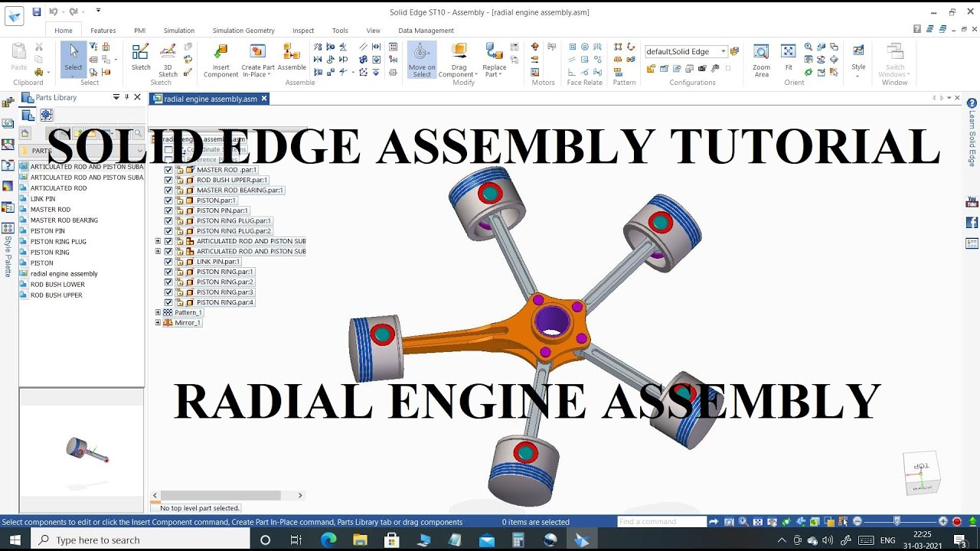
Task: Open the YouTube side icon
Action: pyautogui.click(x=972, y=202)
